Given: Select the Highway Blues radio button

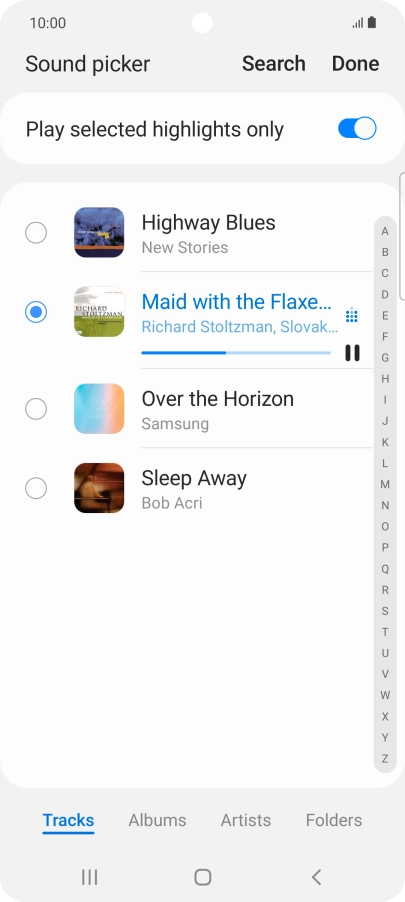Looking at the screenshot, I should coord(36,233).
